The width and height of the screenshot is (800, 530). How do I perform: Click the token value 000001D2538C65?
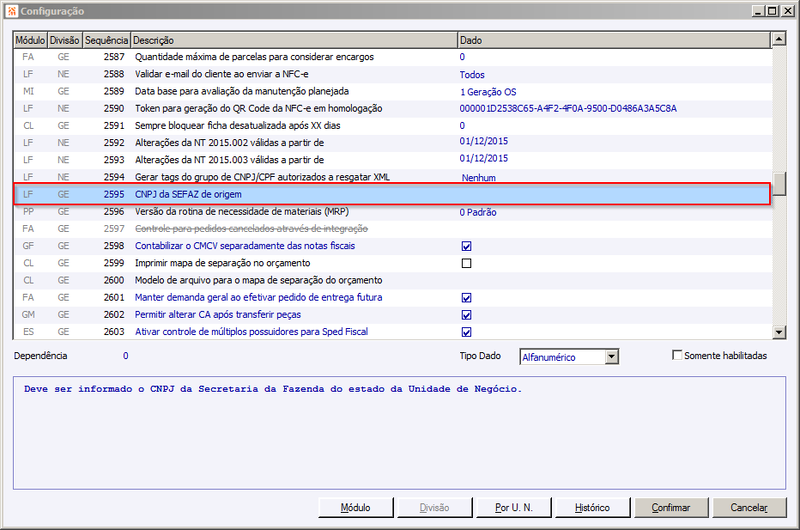[568, 109]
